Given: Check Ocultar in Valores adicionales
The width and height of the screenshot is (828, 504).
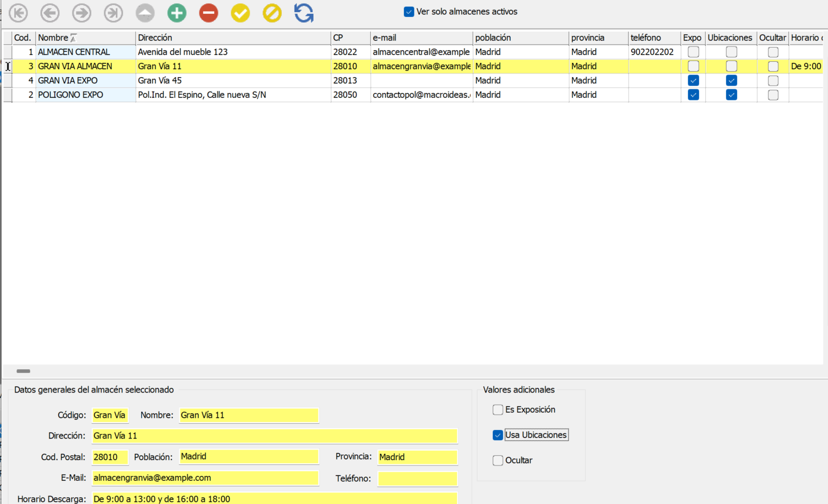Looking at the screenshot, I should tap(498, 460).
